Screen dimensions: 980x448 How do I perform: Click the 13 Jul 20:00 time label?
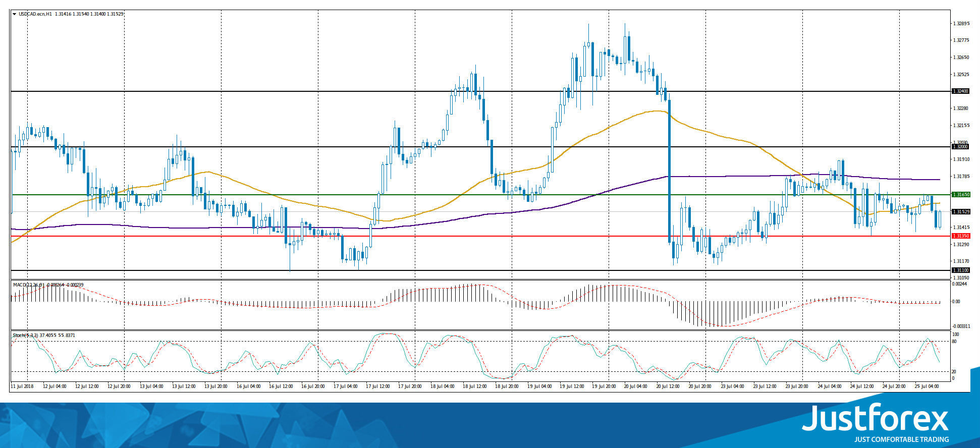tap(216, 386)
